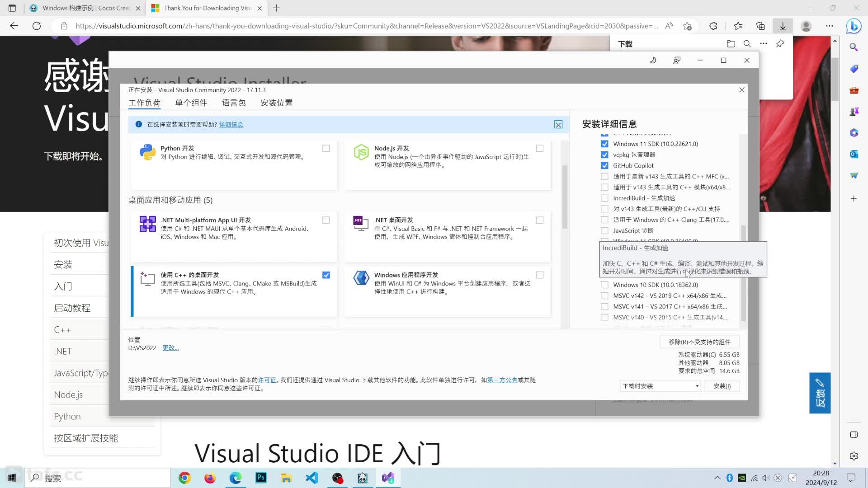Click the Edge downloads toolbar button

pyautogui.click(x=783, y=26)
